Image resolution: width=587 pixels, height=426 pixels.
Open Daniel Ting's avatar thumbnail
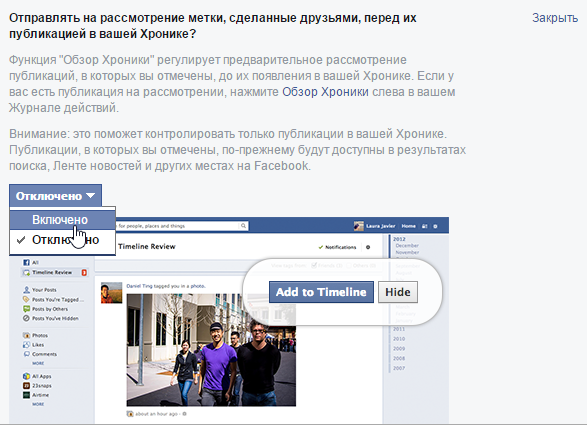point(111,292)
